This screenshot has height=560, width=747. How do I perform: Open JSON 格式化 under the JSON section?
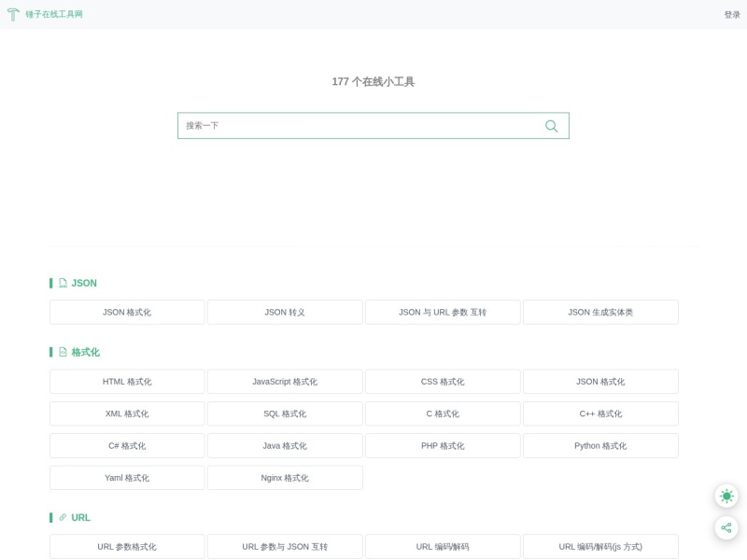point(127,313)
